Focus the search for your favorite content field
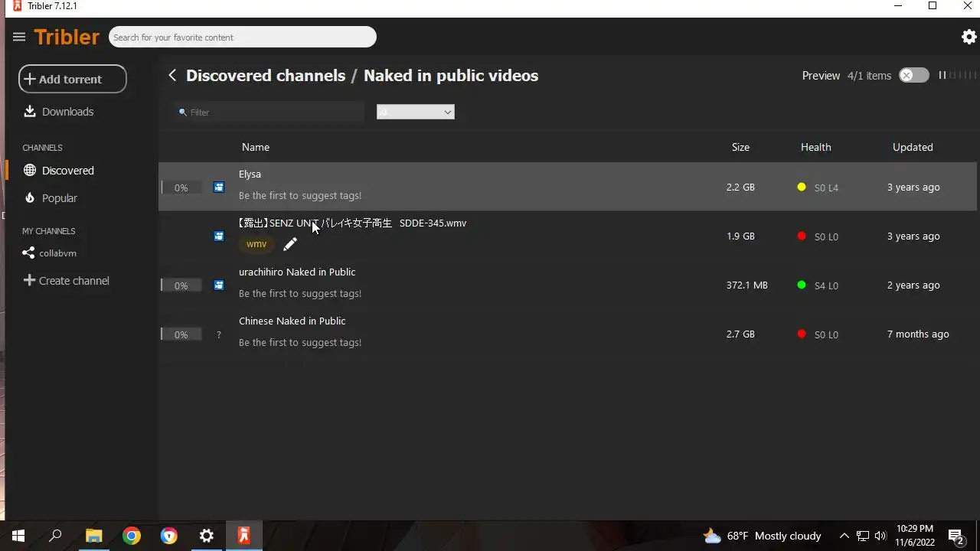The width and height of the screenshot is (980, 551). [x=243, y=37]
